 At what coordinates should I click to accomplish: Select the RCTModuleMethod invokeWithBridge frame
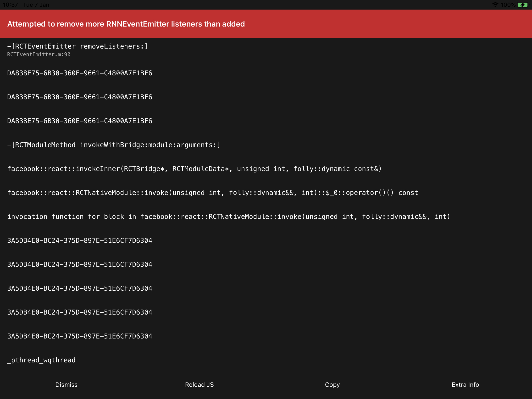pos(114,145)
